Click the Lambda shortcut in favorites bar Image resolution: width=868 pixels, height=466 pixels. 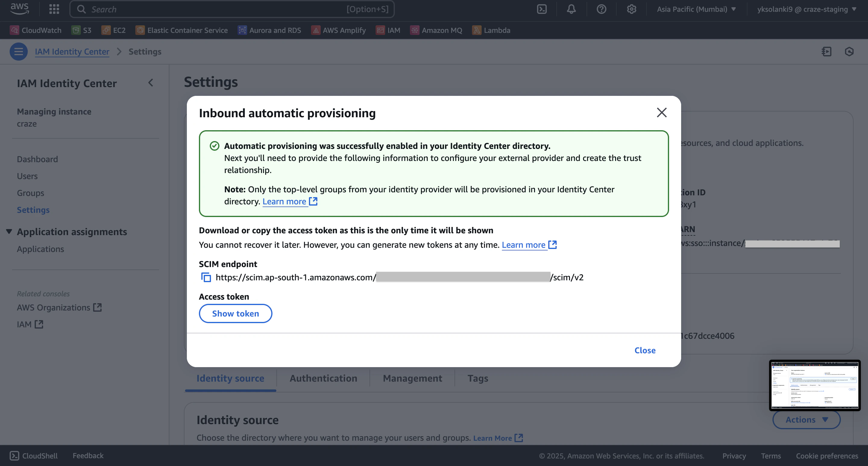click(x=491, y=30)
